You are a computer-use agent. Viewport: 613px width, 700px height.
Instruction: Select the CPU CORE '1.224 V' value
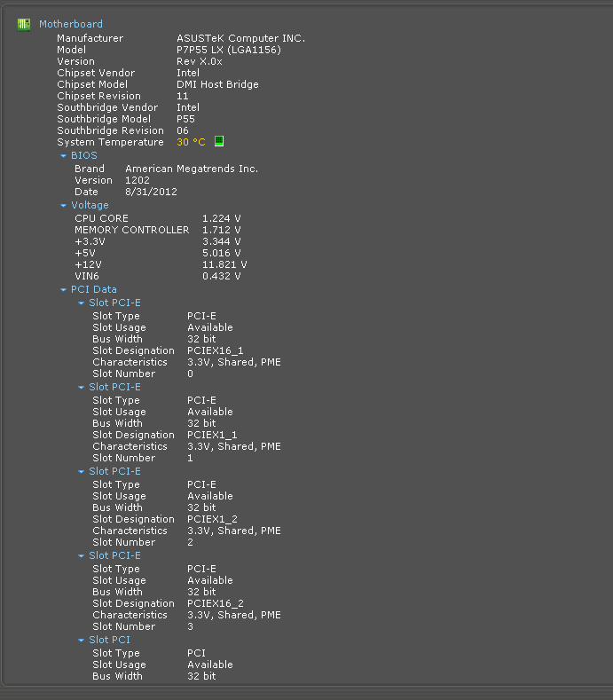click(x=222, y=218)
